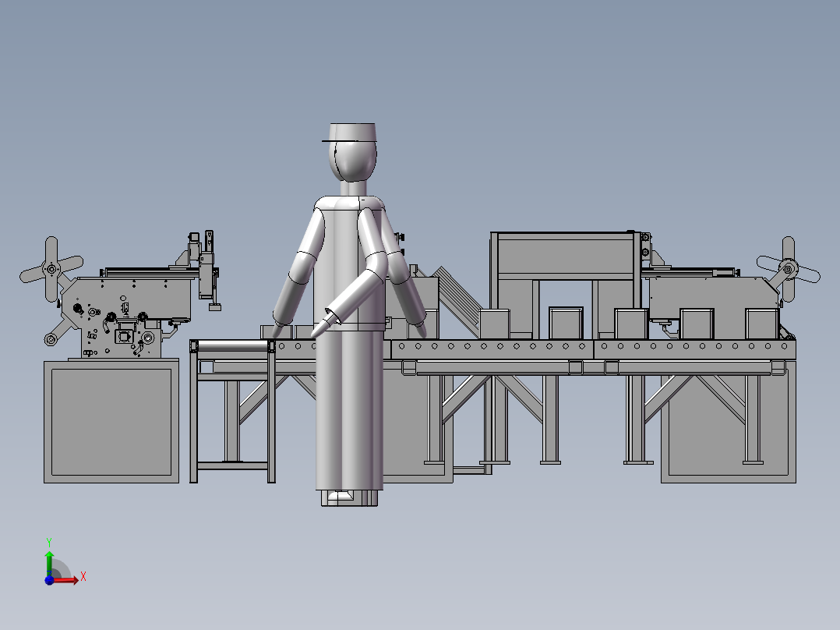Select the mannequin's flat cap

352,133
